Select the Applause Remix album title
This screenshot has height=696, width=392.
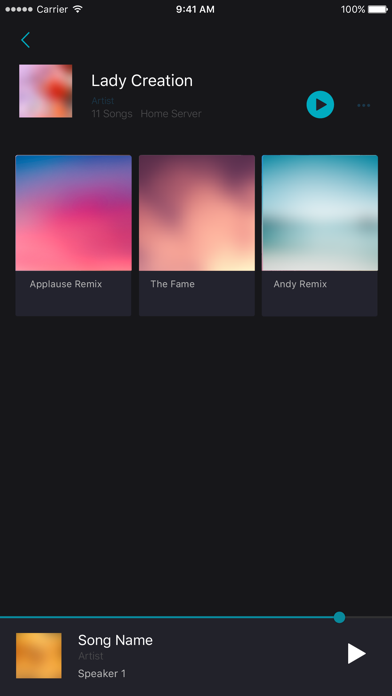click(x=66, y=284)
